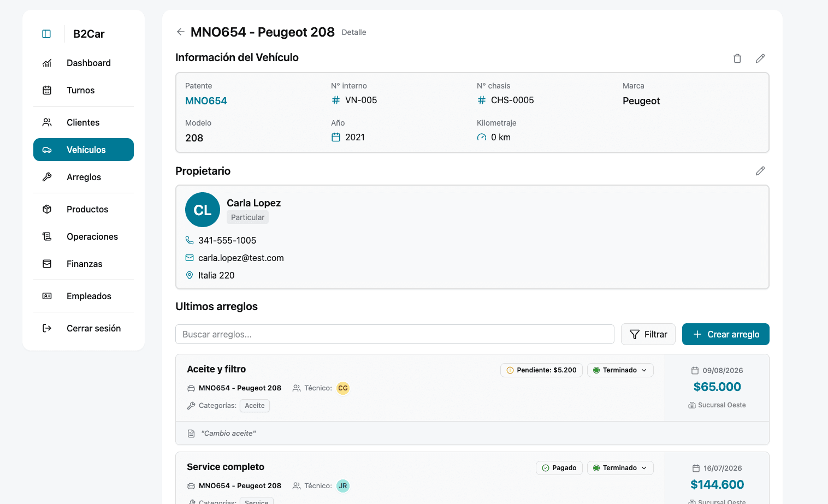Click the JR technician avatar
This screenshot has height=504, width=828.
click(343, 486)
